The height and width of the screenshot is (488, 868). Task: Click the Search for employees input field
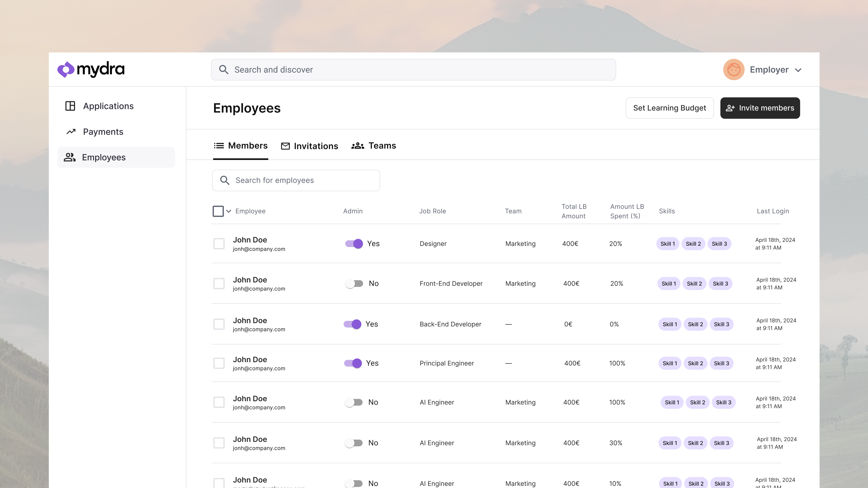[296, 180]
